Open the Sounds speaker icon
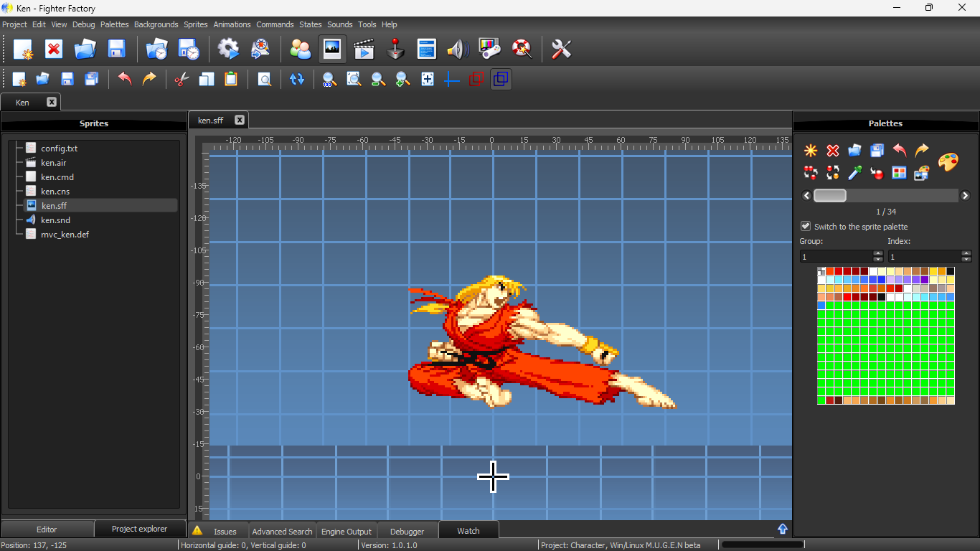 [x=457, y=49]
